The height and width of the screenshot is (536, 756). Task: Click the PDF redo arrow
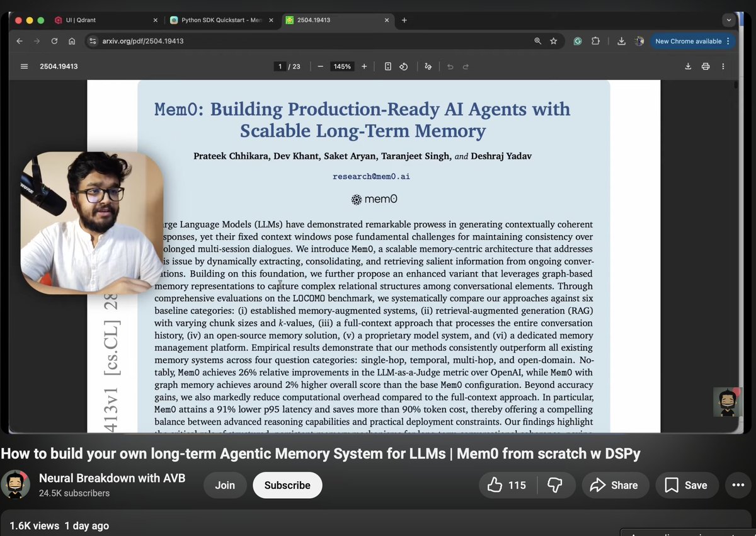click(x=466, y=66)
